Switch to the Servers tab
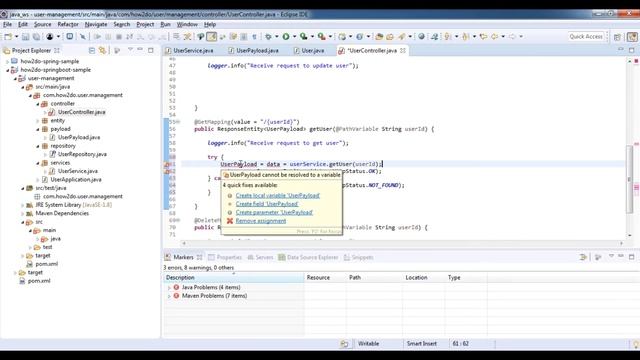This screenshot has width=640, height=360. pos(260,257)
